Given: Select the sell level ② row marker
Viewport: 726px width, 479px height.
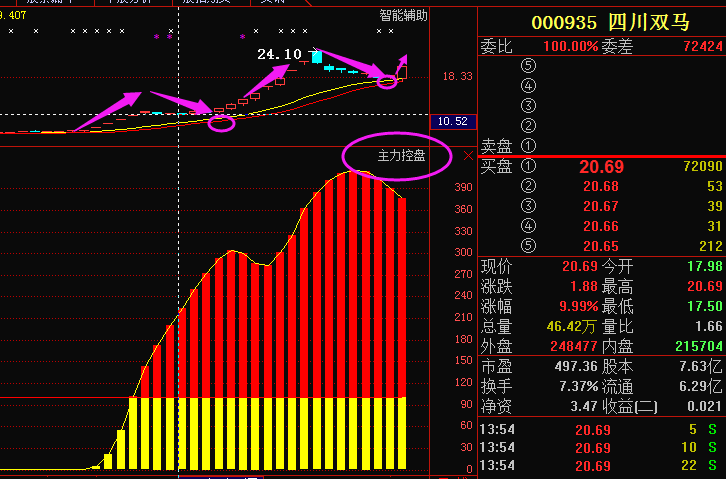Looking at the screenshot, I should 528,125.
